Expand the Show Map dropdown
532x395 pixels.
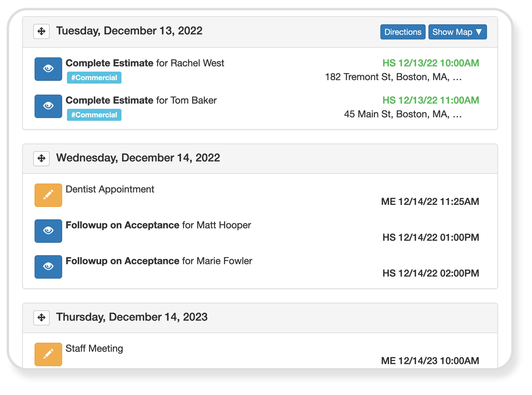[457, 32]
